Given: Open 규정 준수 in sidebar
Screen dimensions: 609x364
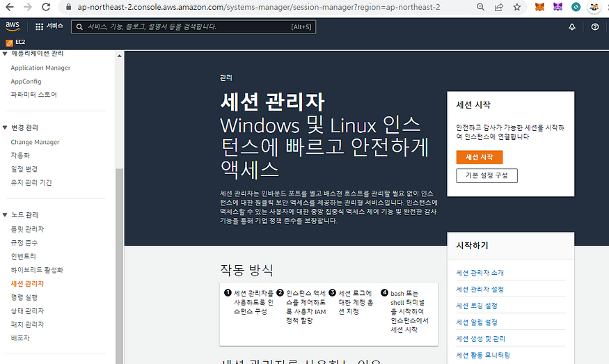Looking at the screenshot, I should pyautogui.click(x=24, y=243).
